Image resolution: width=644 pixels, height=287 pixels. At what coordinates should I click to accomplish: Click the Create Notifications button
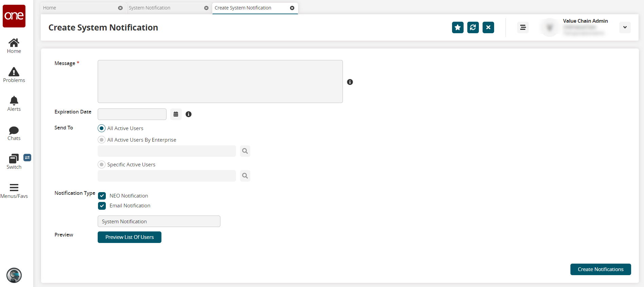tap(601, 269)
